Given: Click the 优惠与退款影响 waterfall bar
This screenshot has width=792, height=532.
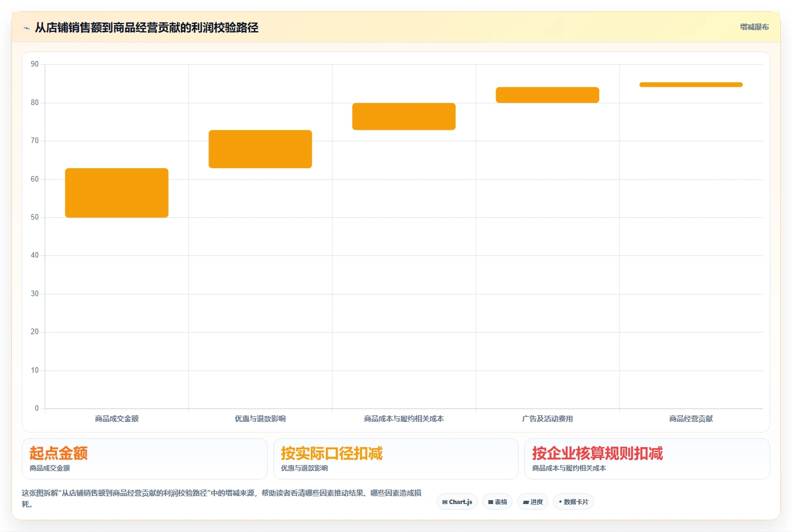Looking at the screenshot, I should [x=260, y=149].
